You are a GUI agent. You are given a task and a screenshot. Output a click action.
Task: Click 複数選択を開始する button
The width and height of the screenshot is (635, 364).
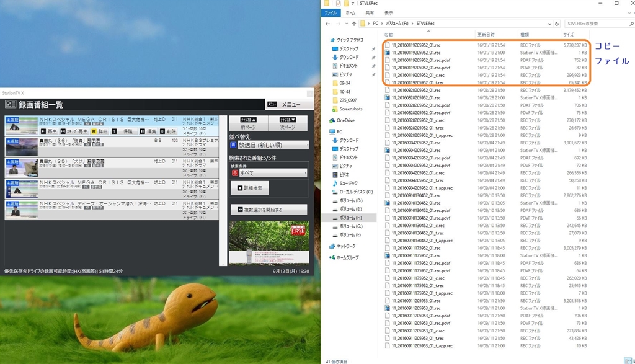[x=269, y=210]
